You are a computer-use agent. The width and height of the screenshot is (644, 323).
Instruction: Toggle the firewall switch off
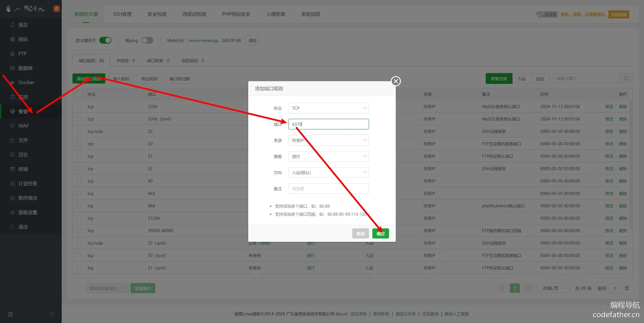point(105,40)
